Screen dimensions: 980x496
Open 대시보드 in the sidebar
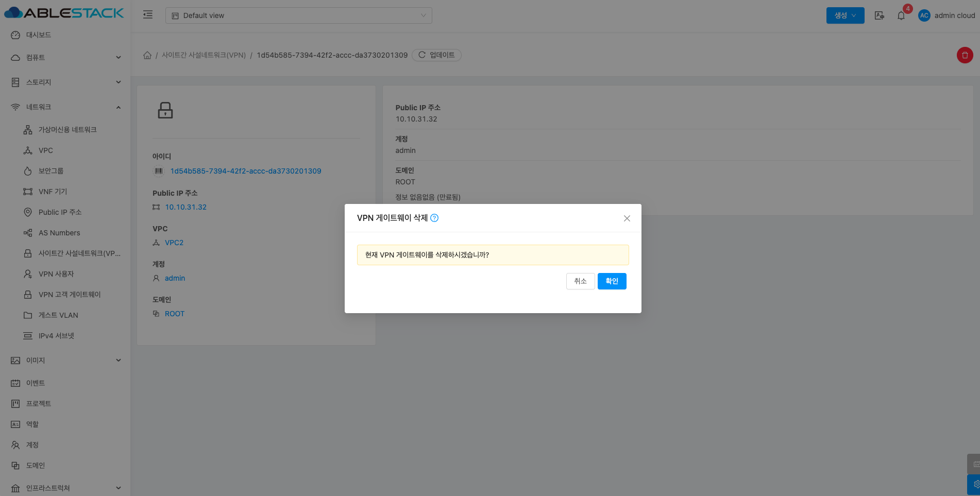point(65,35)
